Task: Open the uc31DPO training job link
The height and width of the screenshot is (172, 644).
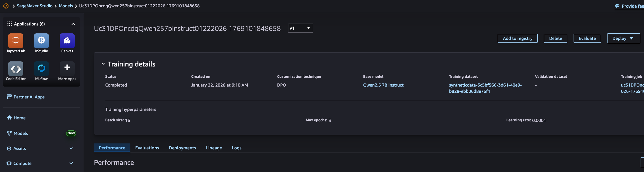Action: click(632, 88)
